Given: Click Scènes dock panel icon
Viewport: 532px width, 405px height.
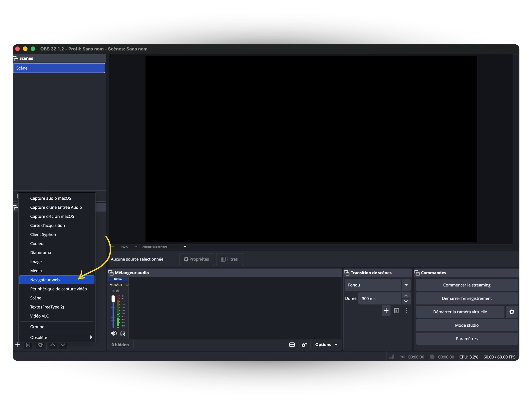Looking at the screenshot, I should [15, 58].
